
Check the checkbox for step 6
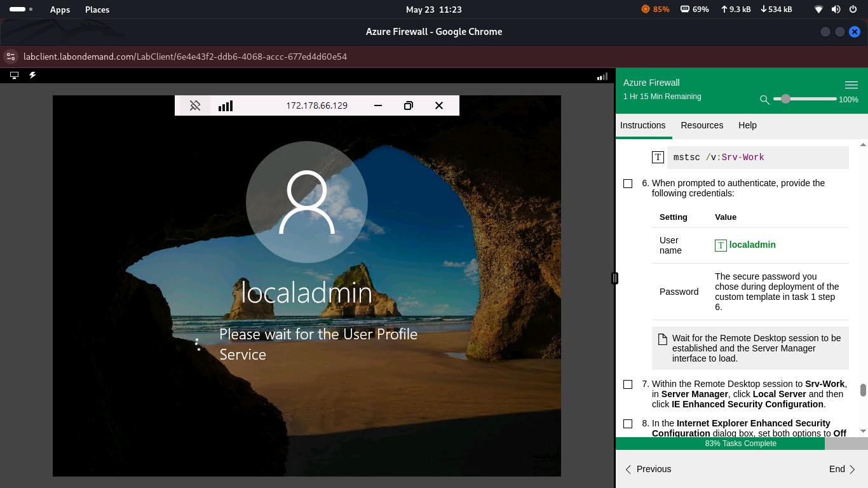(628, 183)
